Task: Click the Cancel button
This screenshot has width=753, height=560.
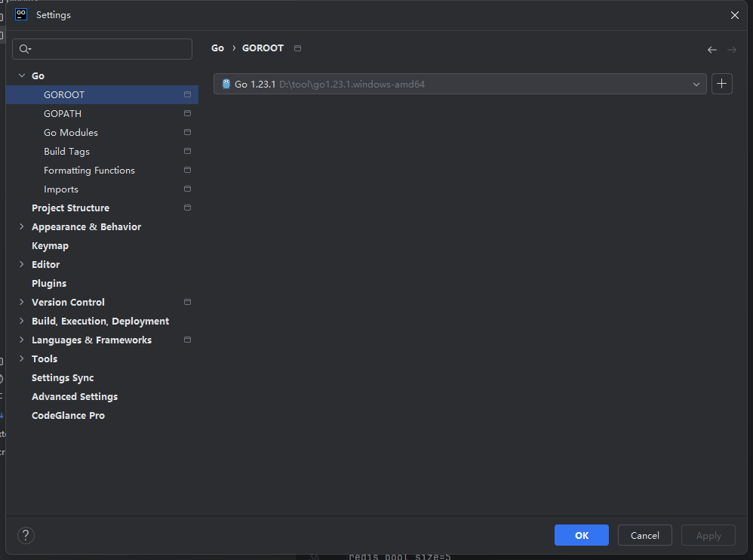Action: click(x=645, y=535)
